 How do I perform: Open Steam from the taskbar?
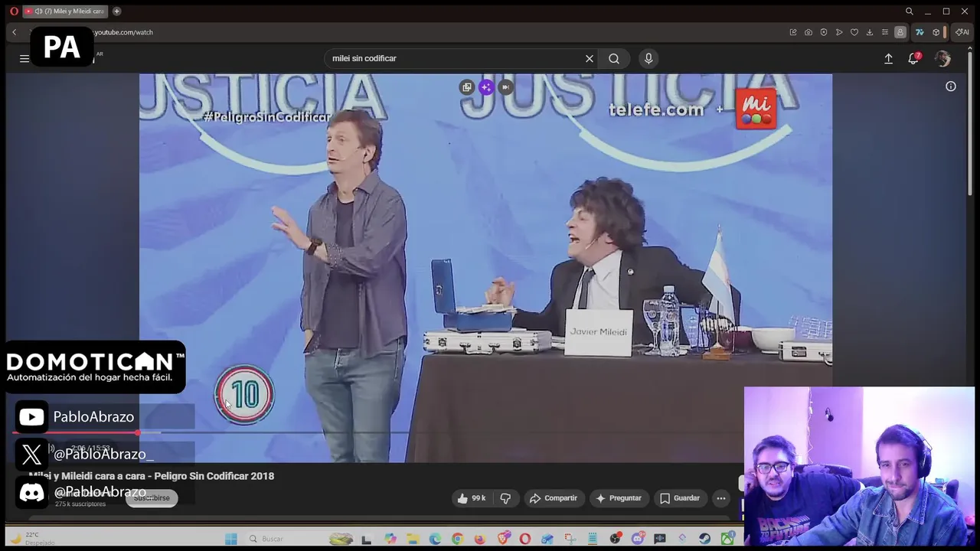[704, 539]
